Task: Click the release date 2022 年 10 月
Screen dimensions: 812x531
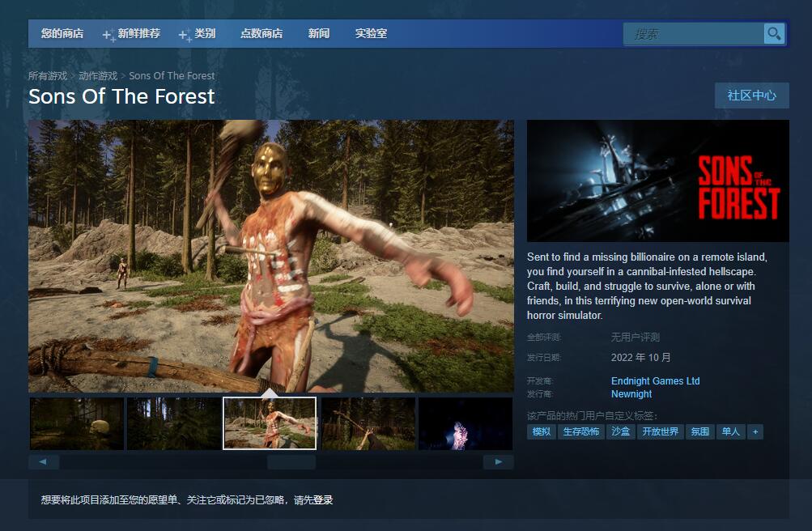Action: (640, 358)
